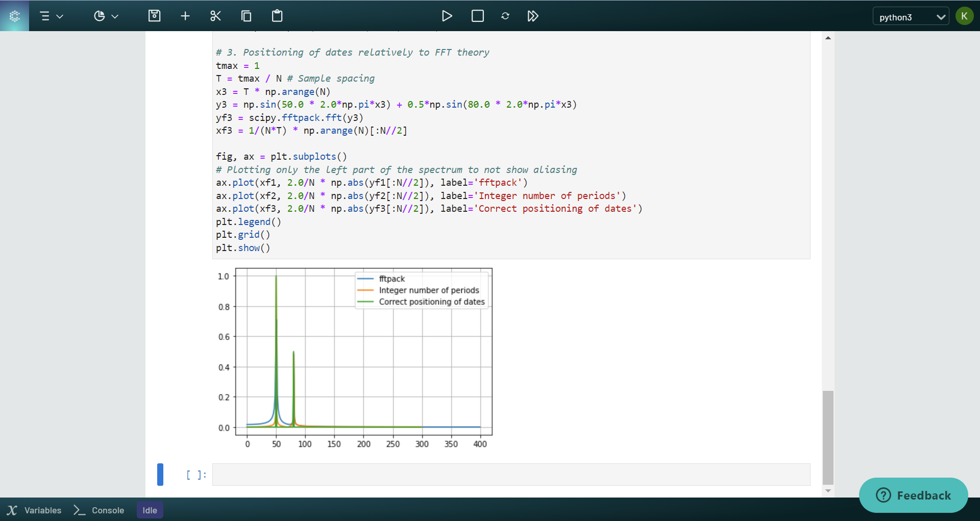The width and height of the screenshot is (980, 521).
Task: Paste cell from clipboard
Action: coord(277,16)
